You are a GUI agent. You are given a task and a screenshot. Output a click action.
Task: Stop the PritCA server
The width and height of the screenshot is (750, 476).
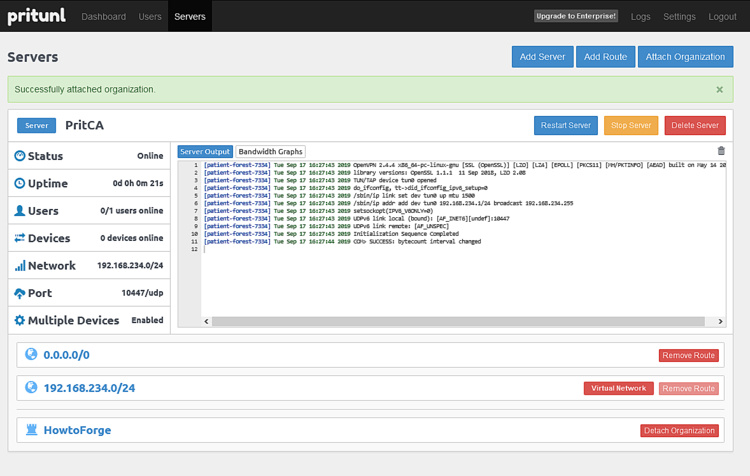(631, 125)
